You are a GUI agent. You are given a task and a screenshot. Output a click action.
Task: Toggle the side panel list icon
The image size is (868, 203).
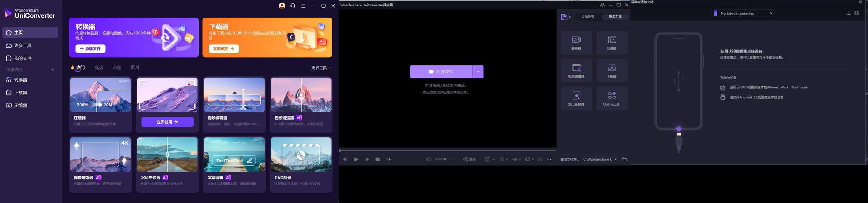tap(549, 159)
